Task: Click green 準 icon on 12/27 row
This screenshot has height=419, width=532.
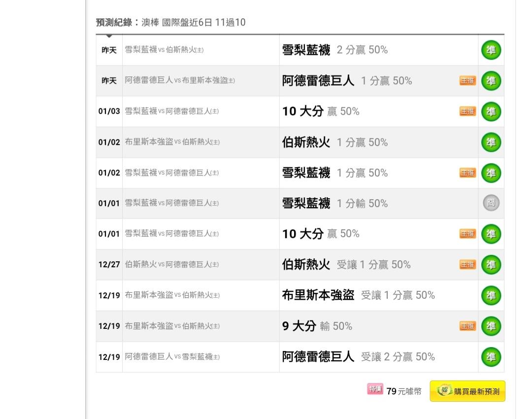Action: 491,265
